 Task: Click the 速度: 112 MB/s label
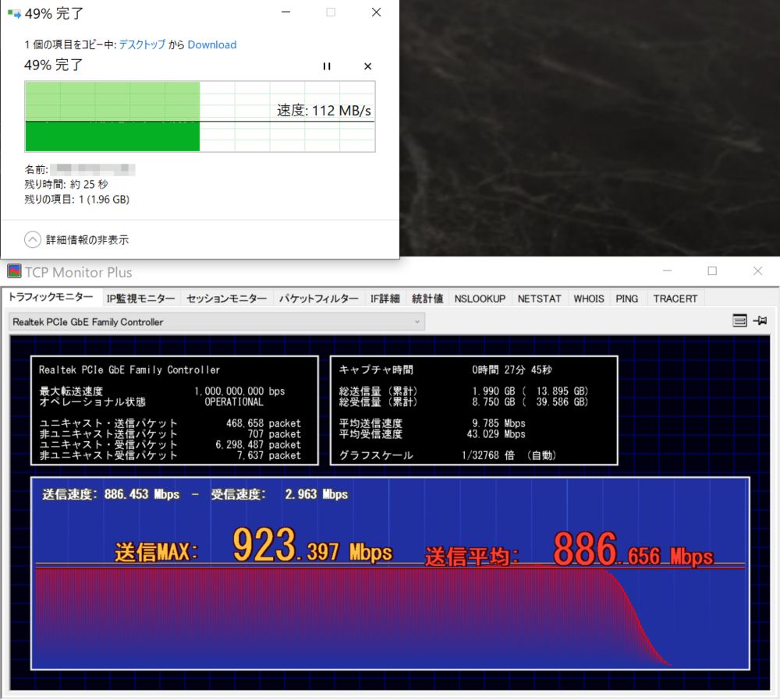[324, 111]
